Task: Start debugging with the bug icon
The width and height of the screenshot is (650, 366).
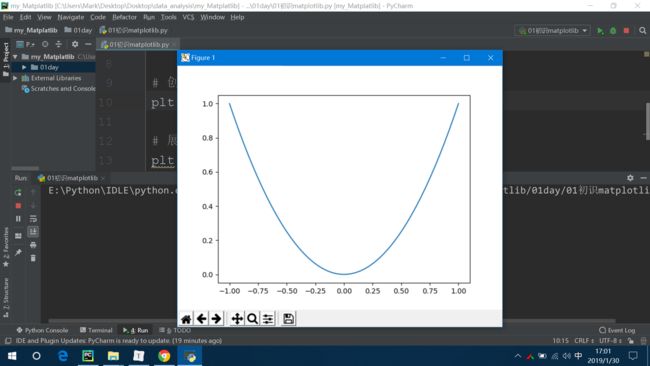Action: coord(613,31)
